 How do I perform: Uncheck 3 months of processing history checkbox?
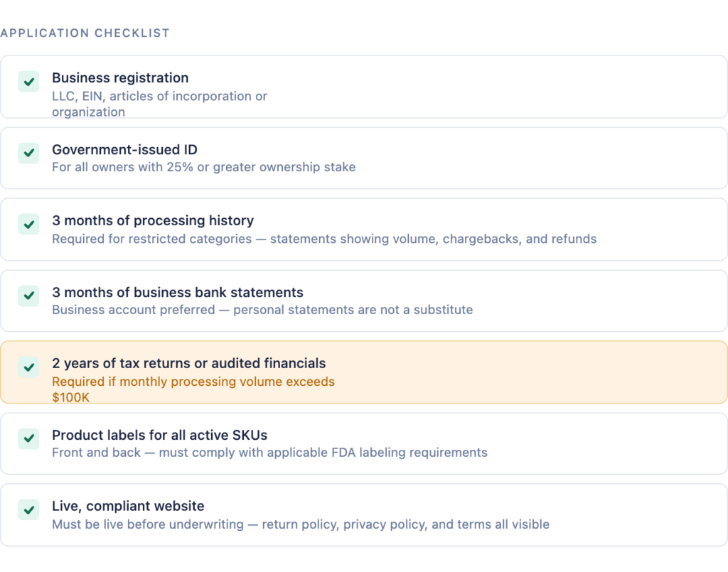(x=28, y=225)
